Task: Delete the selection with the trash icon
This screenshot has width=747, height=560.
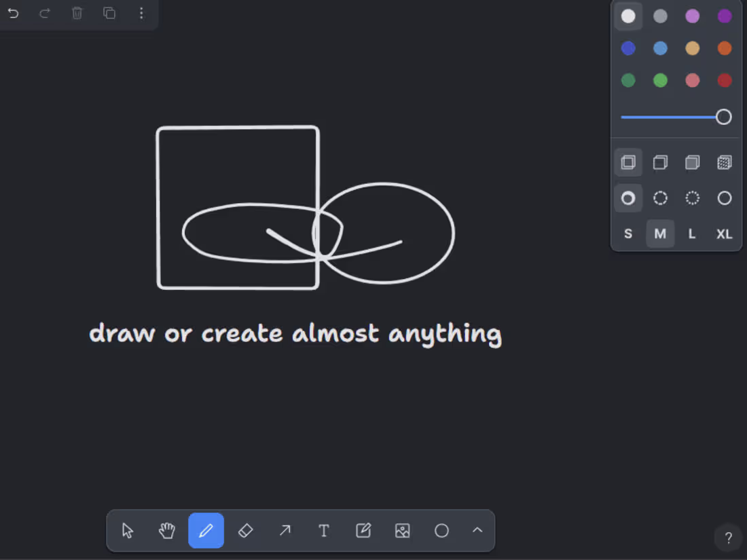Action: [77, 13]
